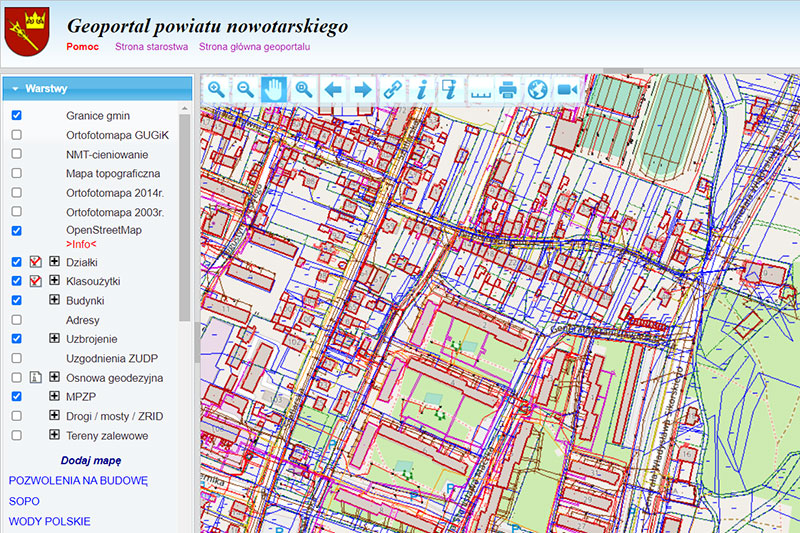This screenshot has width=800, height=533.
Task: Enable the Osnowa geodezyjna layer checkbox
Action: (16, 377)
